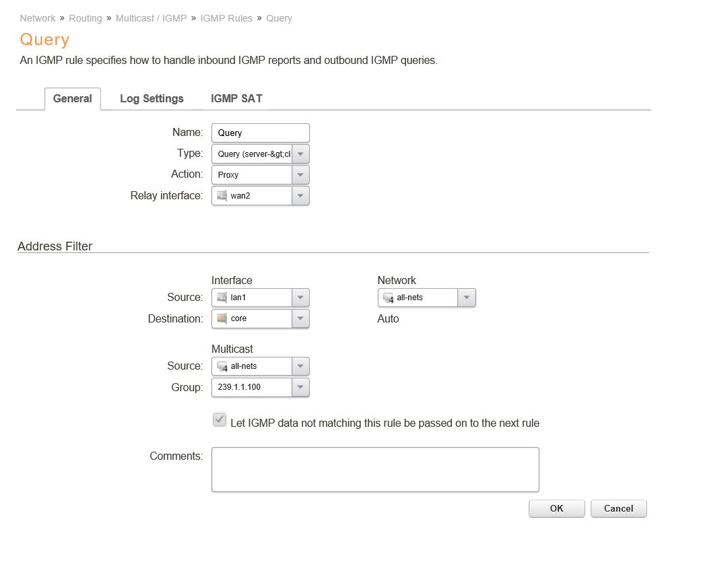
Task: Expand the Source interface lan1 dropdown
Action: pyautogui.click(x=300, y=297)
